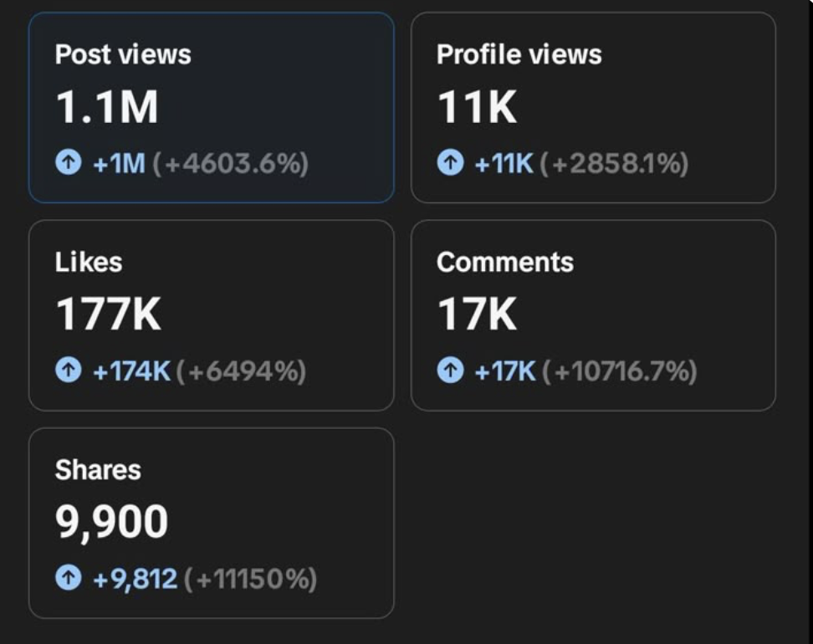Viewport: 813px width, 644px height.
Task: Click the +174K likes increase value
Action: click(131, 371)
